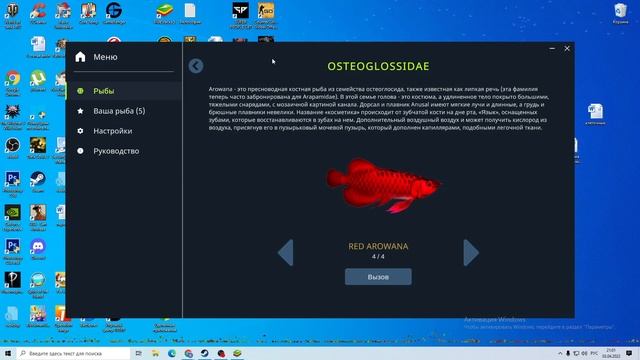Open the Recycle Bin on the desktop
The height and width of the screenshot is (360, 640).
pos(620,14)
